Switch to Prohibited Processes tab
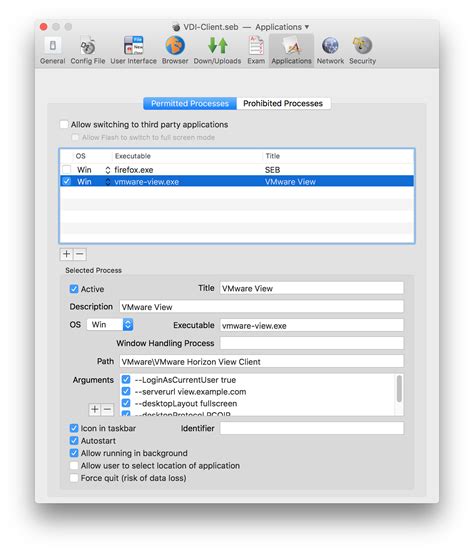Viewport: 474px width, 553px height. click(x=283, y=103)
